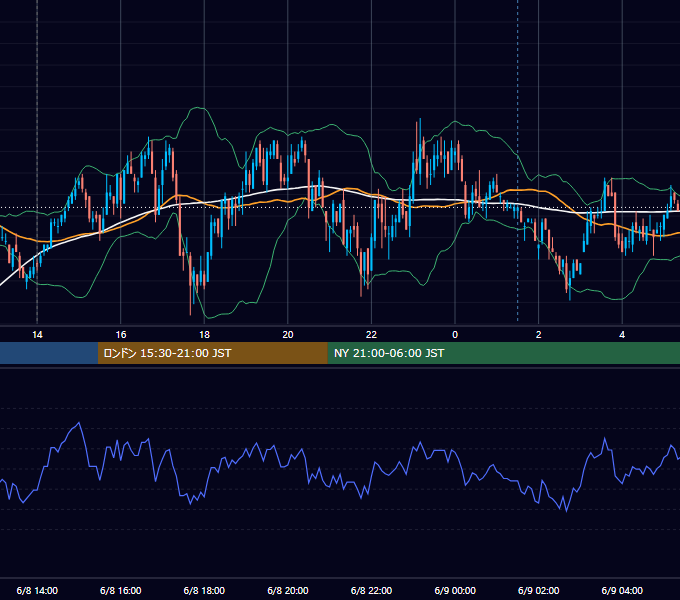Click the 18 hour label on price chart axis
This screenshot has height=600, width=680.
[x=204, y=335]
